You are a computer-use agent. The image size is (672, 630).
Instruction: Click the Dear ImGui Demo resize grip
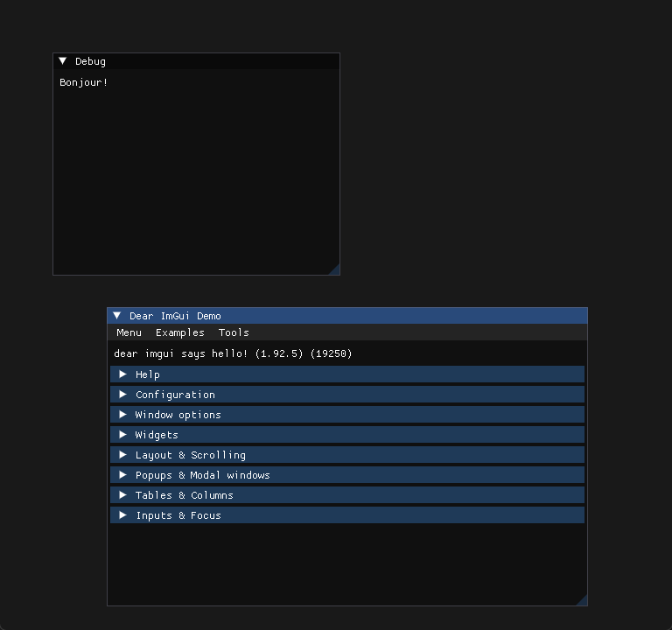point(582,600)
